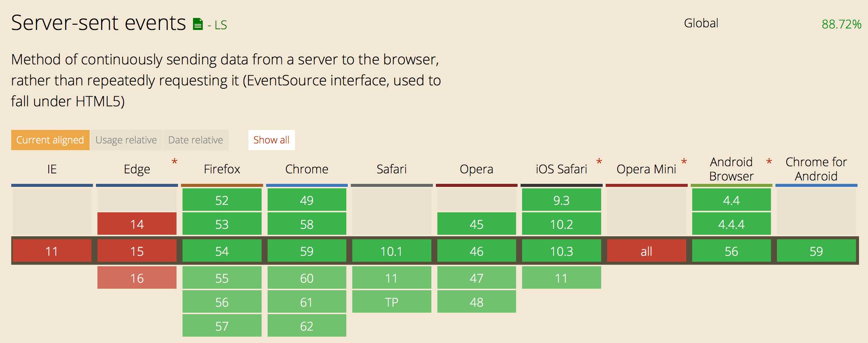This screenshot has height=343, width=868.
Task: Select the Android Browser 4.4.4 cell
Action: coord(731,224)
